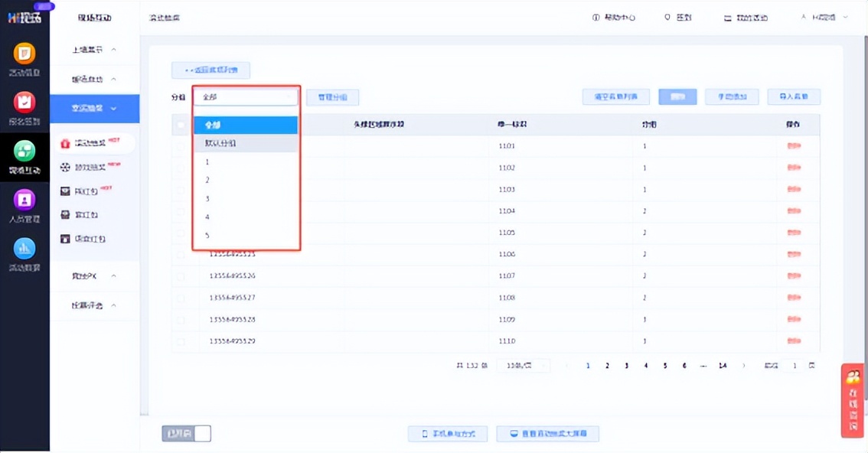Open the orange 活动信息 sidebar icon

tap(24, 54)
